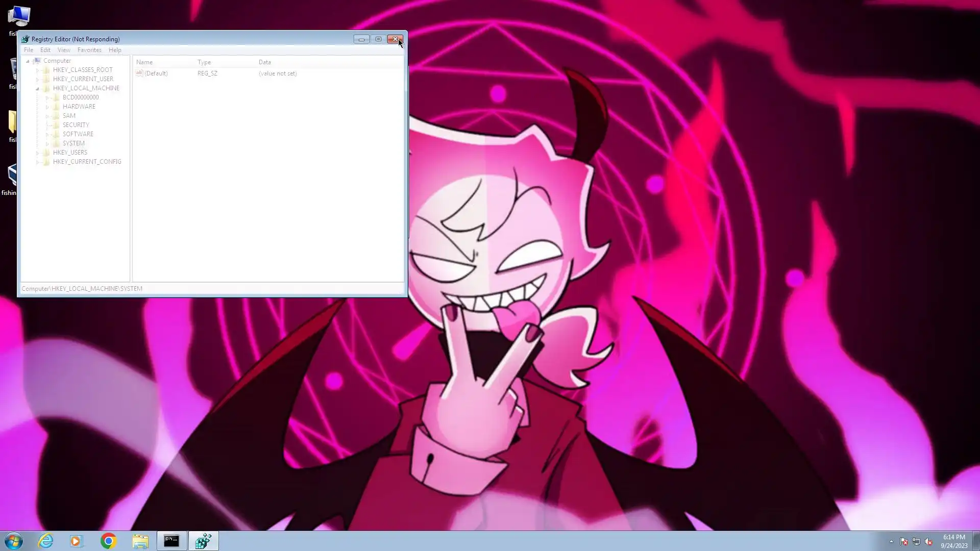Viewport: 980px width, 551px height.
Task: Click the volume muted tray icon
Action: pos(928,541)
